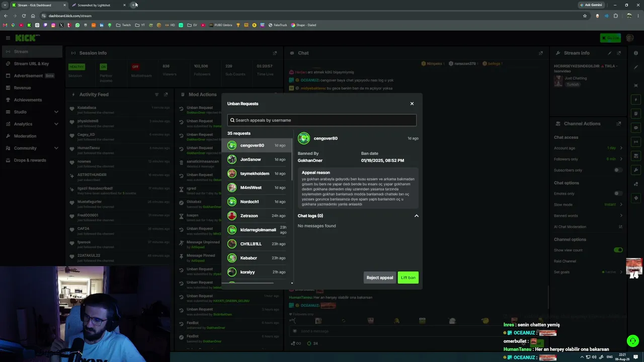Click the browser home button
Screen dimensions: 644x362
33,16
